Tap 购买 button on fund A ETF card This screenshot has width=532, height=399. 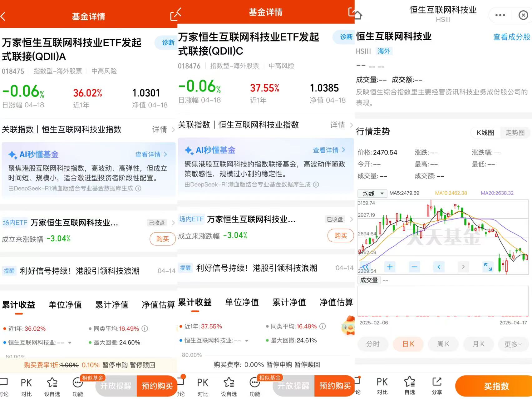[x=163, y=239]
